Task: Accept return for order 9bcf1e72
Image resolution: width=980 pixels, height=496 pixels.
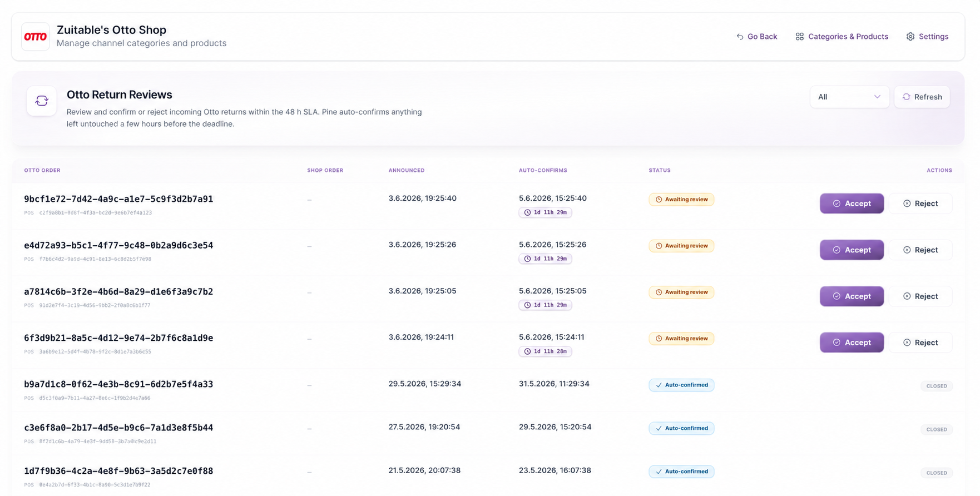Action: coord(852,204)
